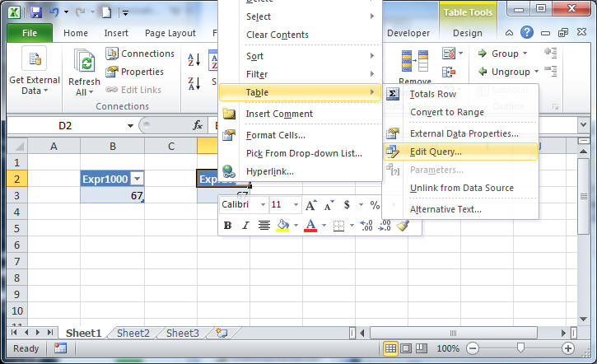Click Zoom Out minus button
This screenshot has height=364, width=597.
click(473, 348)
